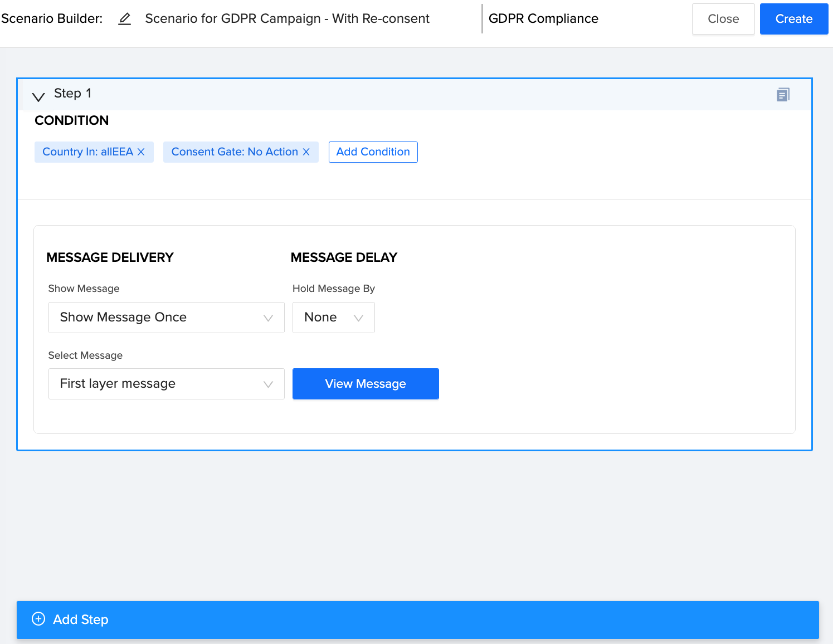Open the Select Message dropdown
833x644 pixels.
[166, 383]
